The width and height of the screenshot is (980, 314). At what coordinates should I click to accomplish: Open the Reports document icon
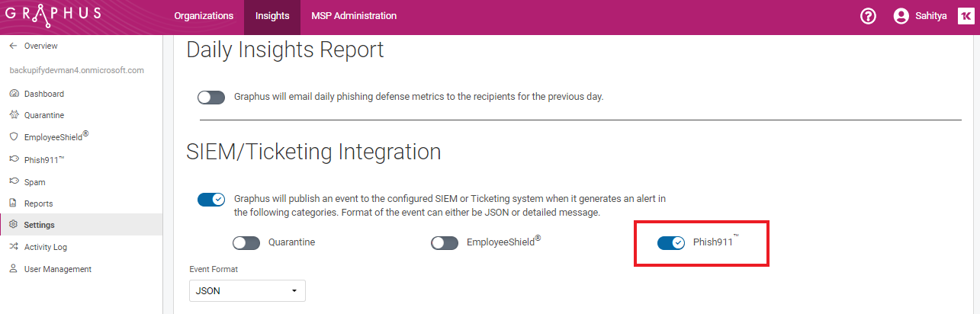14,203
